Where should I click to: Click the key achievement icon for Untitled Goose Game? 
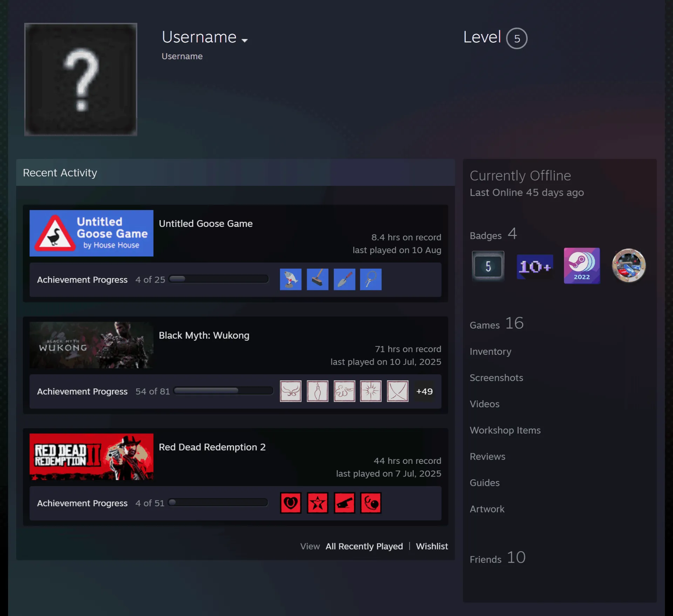(x=371, y=279)
